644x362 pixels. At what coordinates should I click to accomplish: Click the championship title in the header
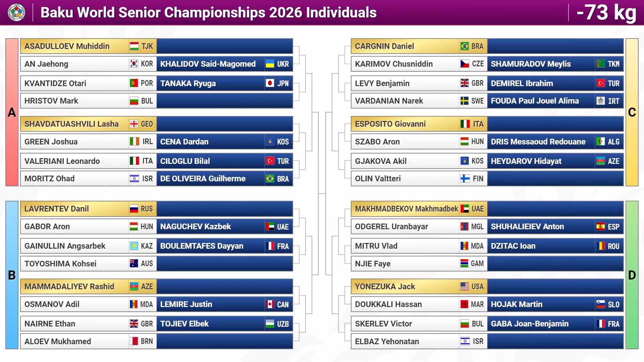click(x=209, y=13)
